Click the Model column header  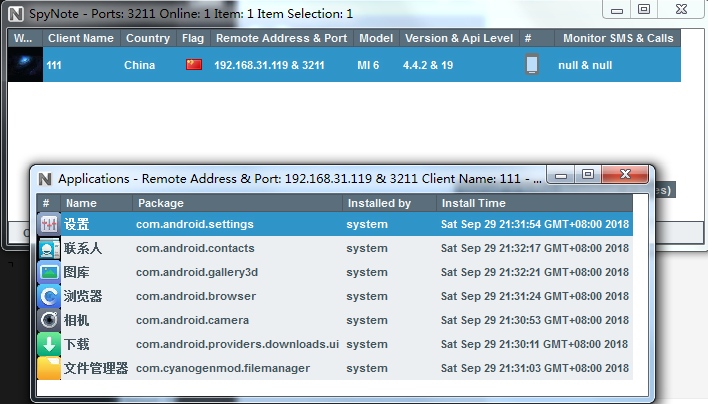point(376,38)
